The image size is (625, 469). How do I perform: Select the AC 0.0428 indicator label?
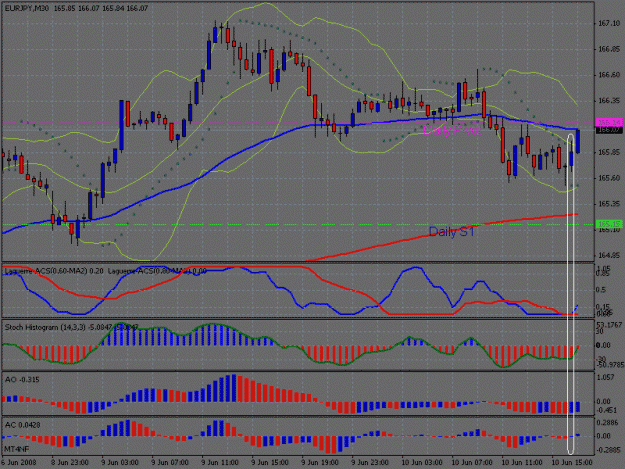pos(23,425)
